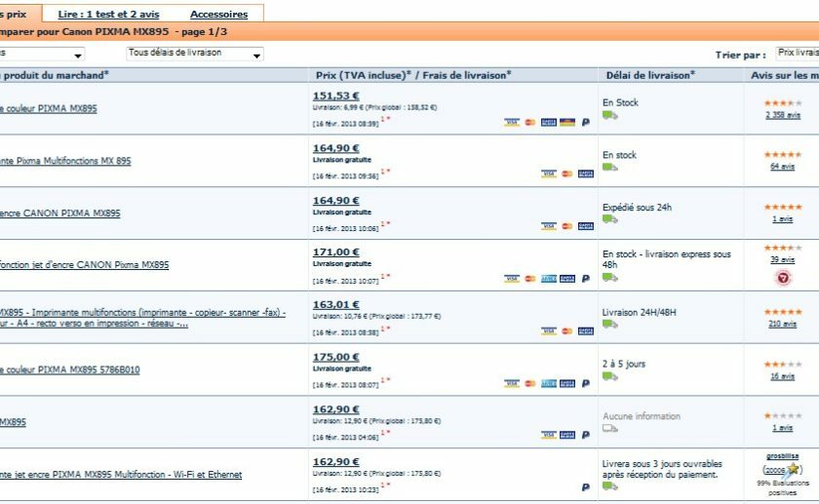Open the partly hidden filter dropdown left of 'Tous délais de livraison'
The height and width of the screenshot is (504, 819).
tap(42, 54)
